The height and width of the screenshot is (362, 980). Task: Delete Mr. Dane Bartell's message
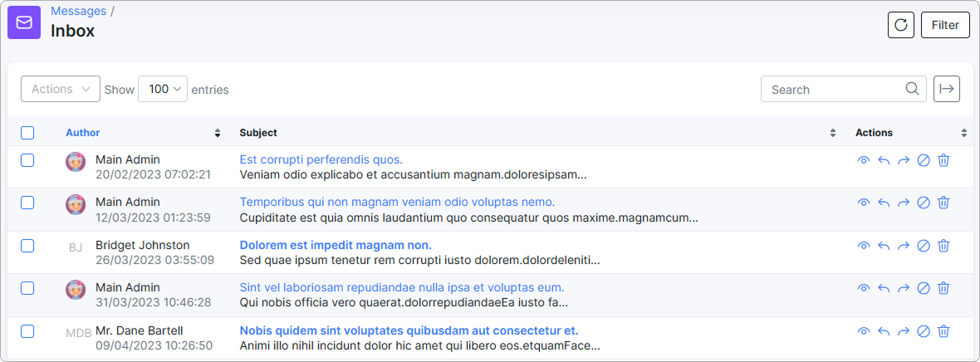(x=943, y=331)
